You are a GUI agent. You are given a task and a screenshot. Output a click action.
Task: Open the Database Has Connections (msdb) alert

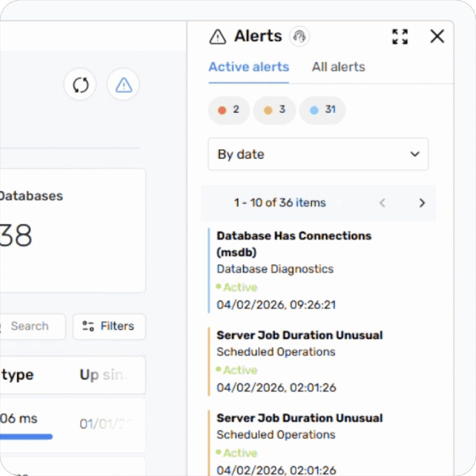coord(294,244)
